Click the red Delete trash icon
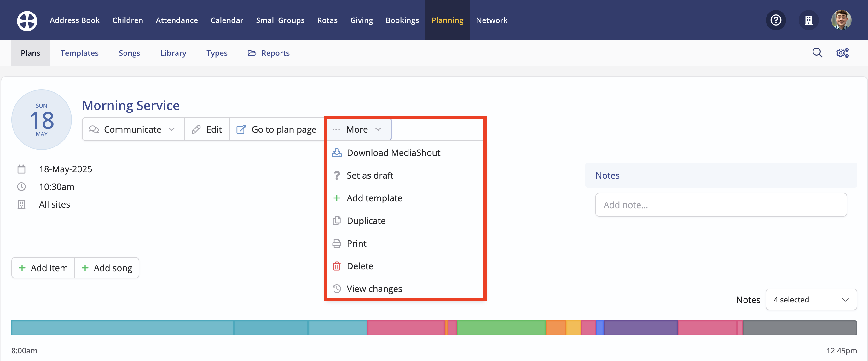 tap(336, 266)
